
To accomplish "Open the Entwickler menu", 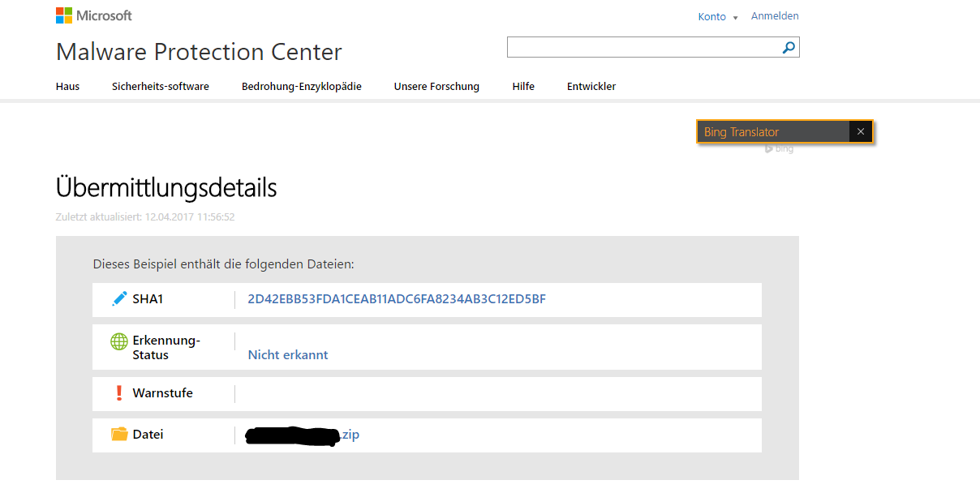I will coord(591,87).
